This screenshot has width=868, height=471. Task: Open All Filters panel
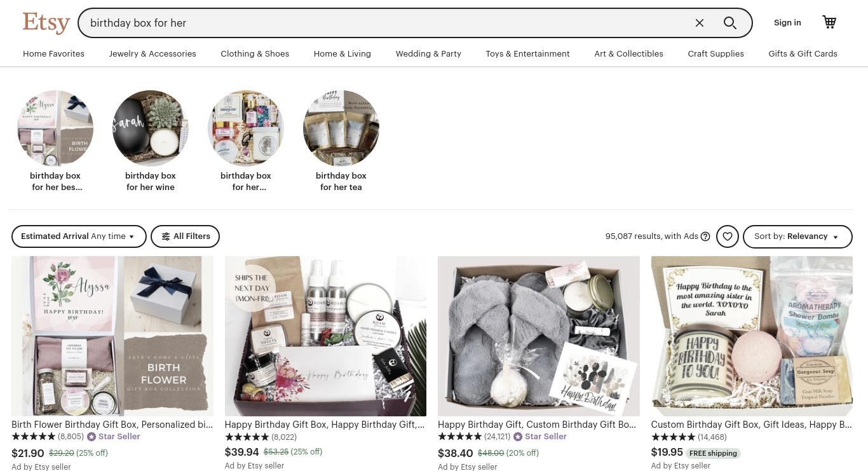(185, 236)
